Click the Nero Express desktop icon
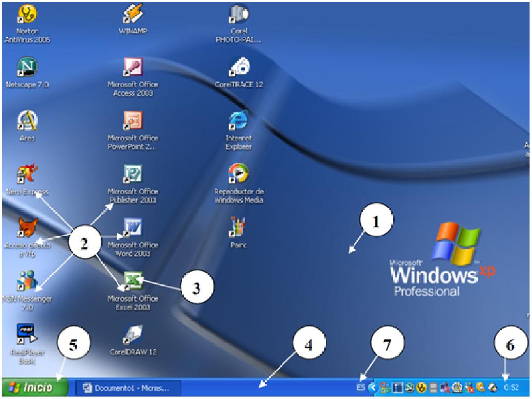532x399 pixels. [27, 179]
